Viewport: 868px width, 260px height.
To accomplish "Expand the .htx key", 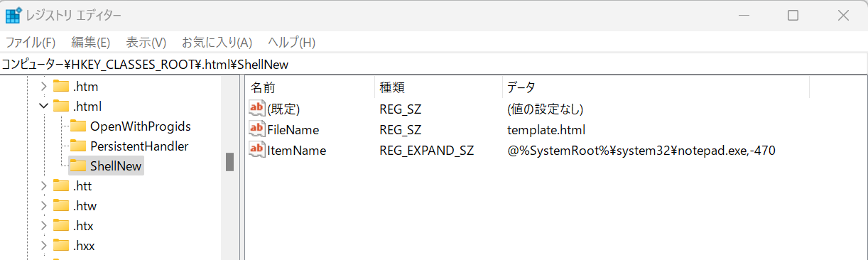I will 43,226.
